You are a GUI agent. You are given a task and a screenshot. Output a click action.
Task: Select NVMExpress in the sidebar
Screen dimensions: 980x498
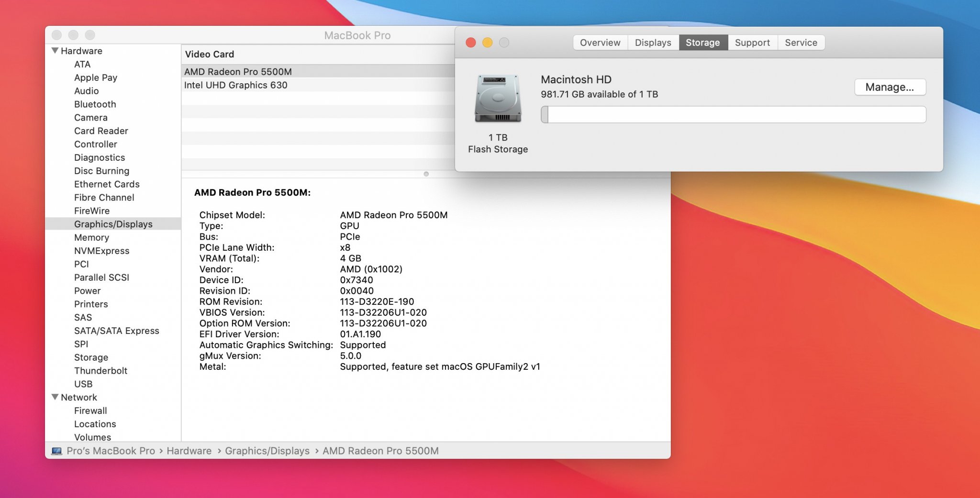(x=102, y=251)
